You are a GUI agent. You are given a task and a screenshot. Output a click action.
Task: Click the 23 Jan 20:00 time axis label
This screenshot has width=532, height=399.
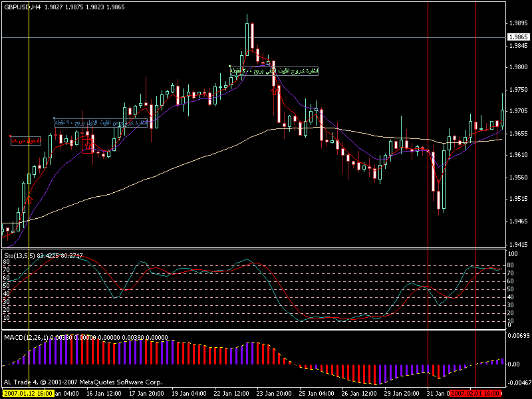coord(269,394)
